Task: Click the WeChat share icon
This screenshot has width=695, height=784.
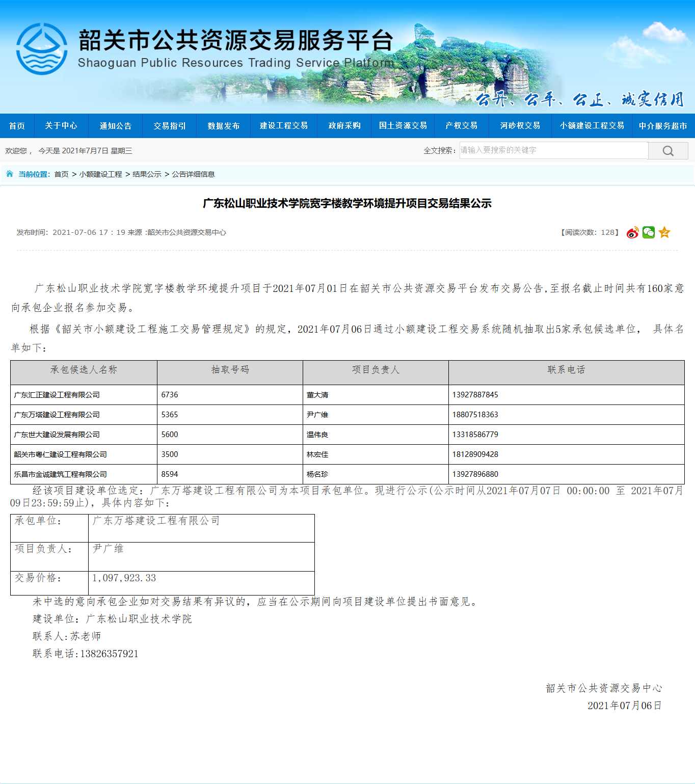Action: click(x=648, y=232)
